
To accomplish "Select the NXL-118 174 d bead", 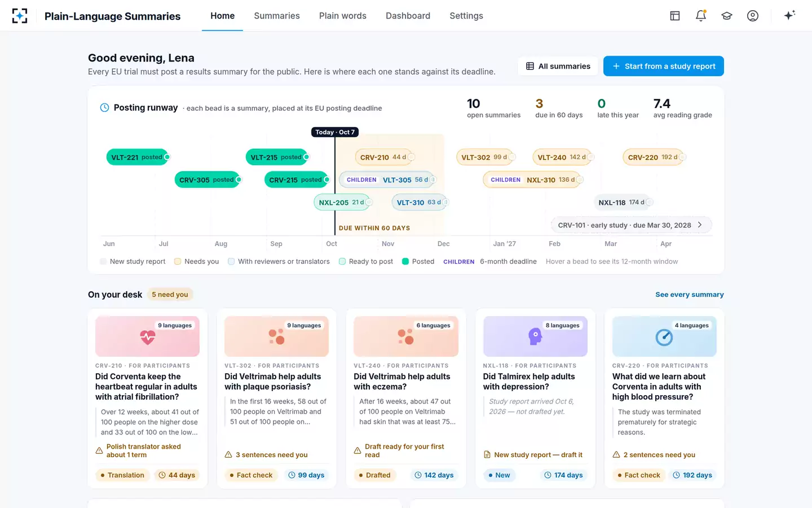I will [x=623, y=202].
